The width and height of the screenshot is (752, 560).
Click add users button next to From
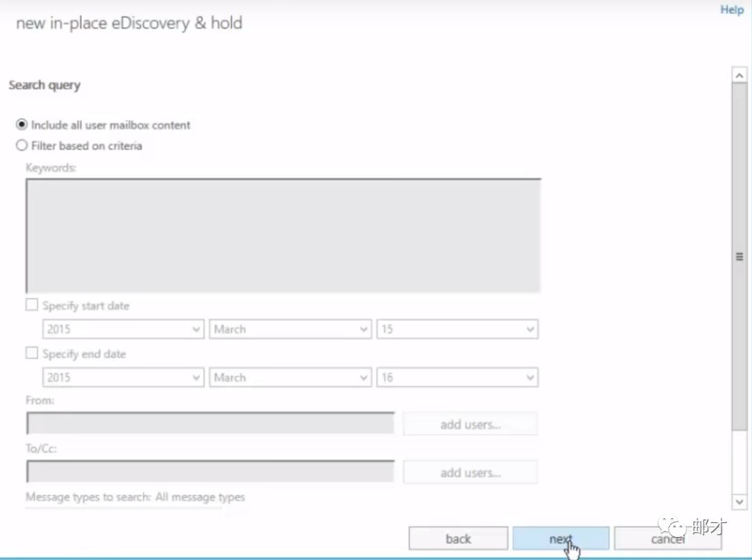(x=470, y=424)
